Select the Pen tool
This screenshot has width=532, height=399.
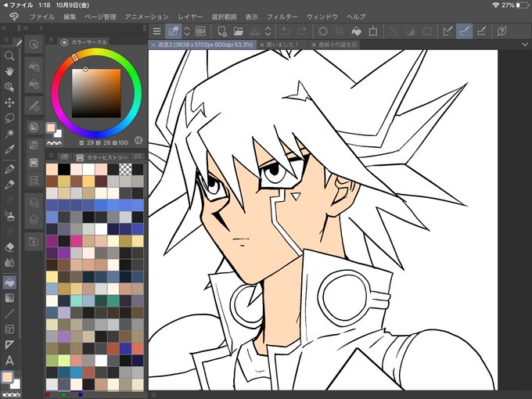(x=9, y=169)
